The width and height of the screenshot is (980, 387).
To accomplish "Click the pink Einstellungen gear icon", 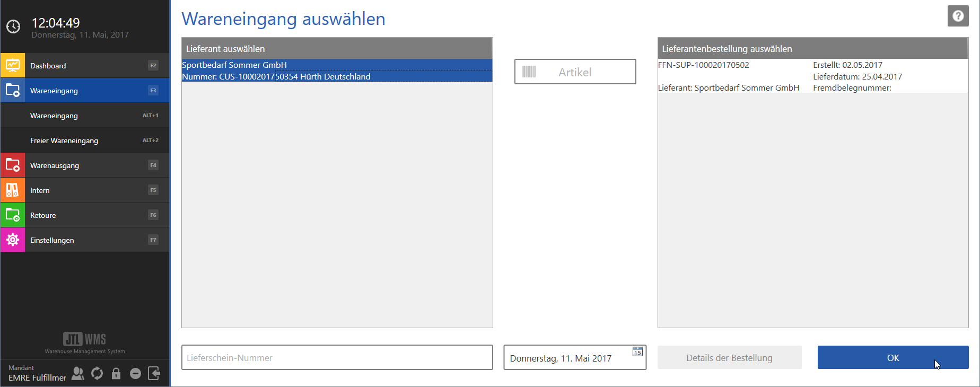I will [13, 240].
